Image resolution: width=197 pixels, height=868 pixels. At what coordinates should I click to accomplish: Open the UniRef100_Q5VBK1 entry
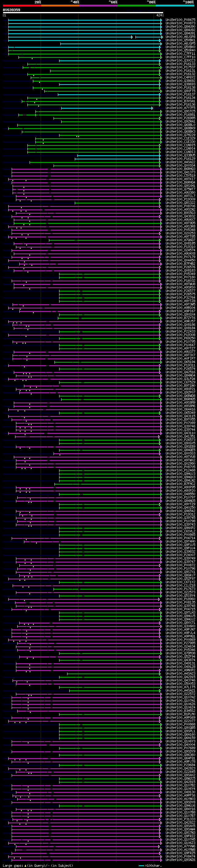[x=180, y=40]
